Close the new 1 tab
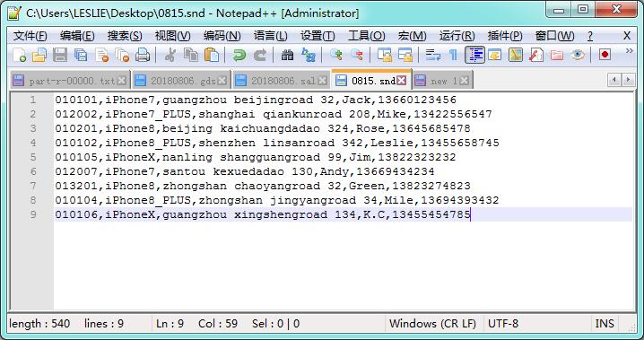644x340 pixels. pos(464,81)
